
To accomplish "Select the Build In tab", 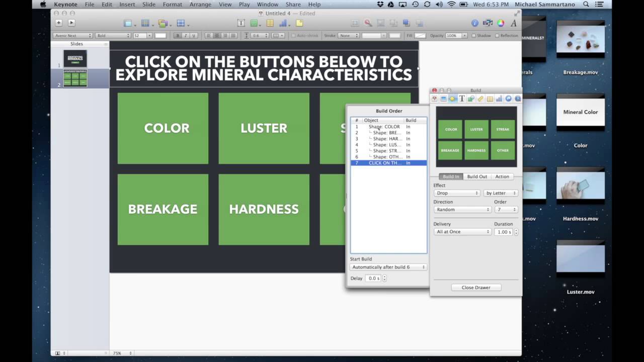I will pos(451,176).
